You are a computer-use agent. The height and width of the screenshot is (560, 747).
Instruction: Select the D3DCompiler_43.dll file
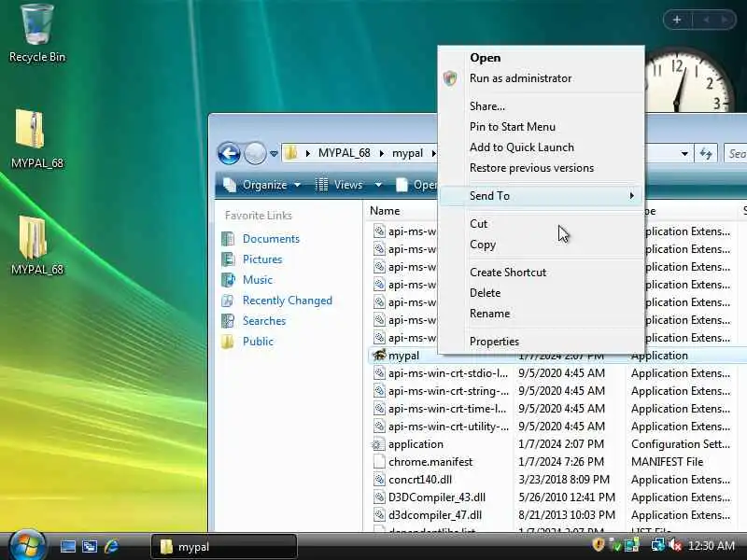click(x=429, y=497)
